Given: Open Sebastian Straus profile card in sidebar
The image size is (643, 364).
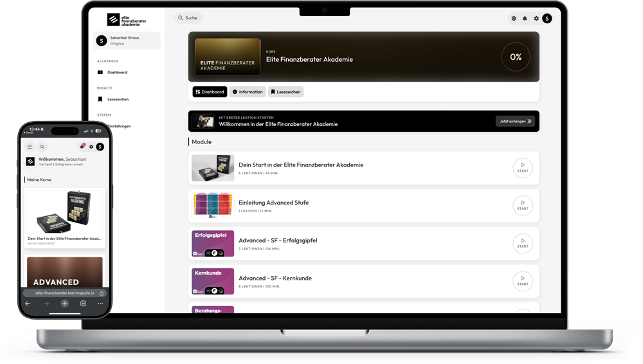Looking at the screenshot, I should (x=127, y=41).
